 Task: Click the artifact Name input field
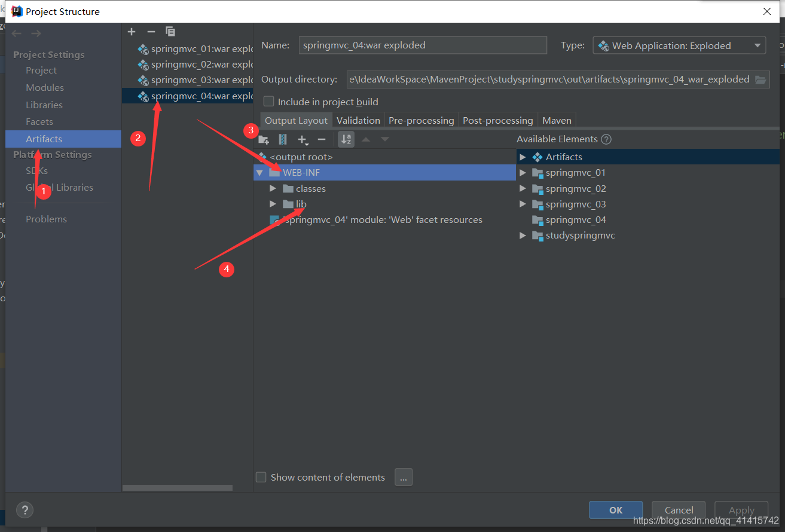pyautogui.click(x=423, y=45)
